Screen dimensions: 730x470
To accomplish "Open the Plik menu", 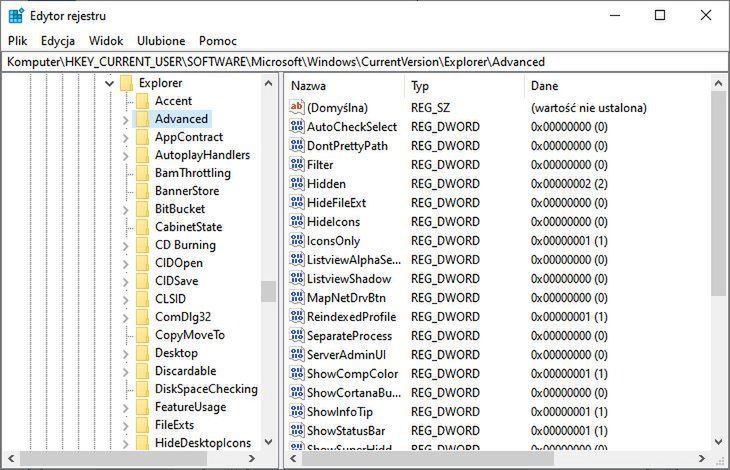I will 17,41.
